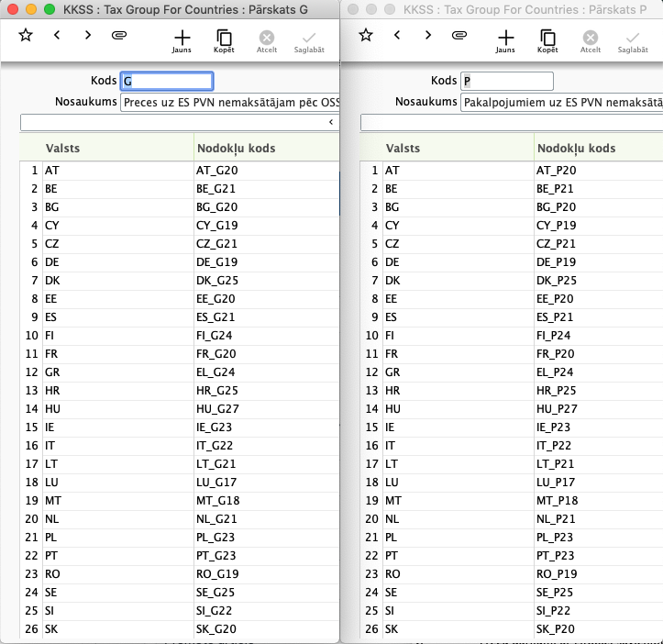
Task: Go to next record in Pārskats P window
Action: coord(428,36)
